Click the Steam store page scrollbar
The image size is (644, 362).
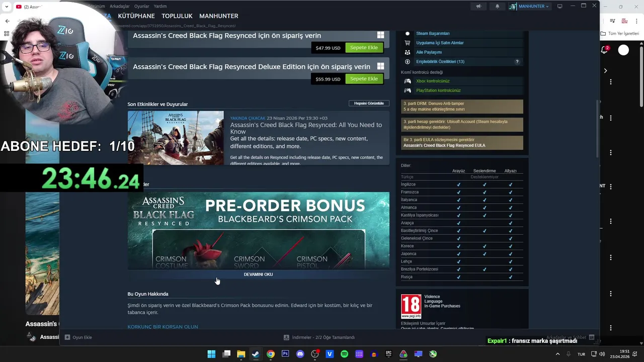coord(598,128)
